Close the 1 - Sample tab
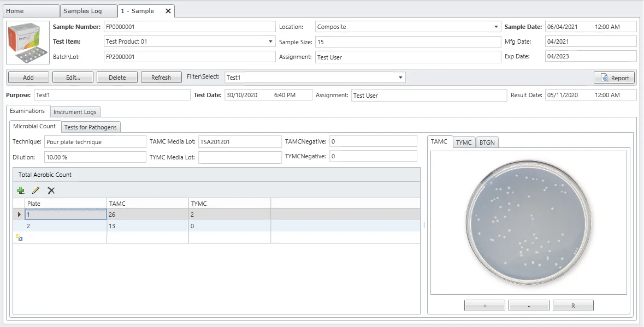The image size is (644, 327). tap(168, 11)
